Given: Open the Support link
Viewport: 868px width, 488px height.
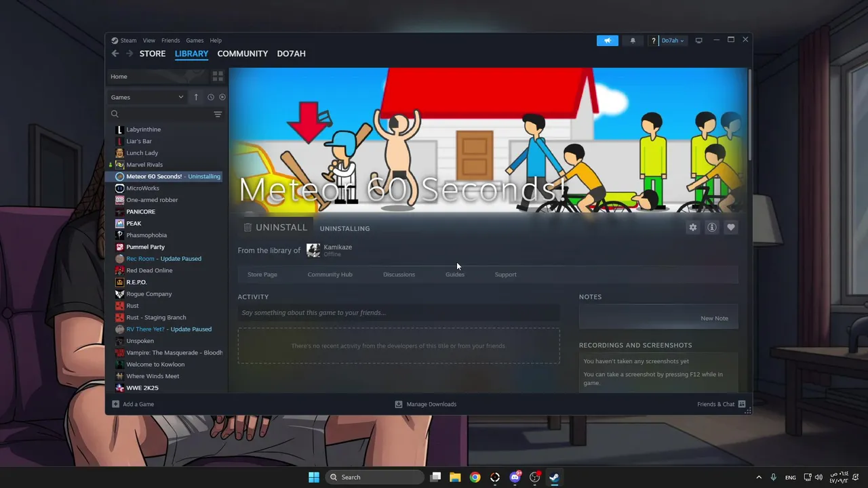Looking at the screenshot, I should pos(505,274).
